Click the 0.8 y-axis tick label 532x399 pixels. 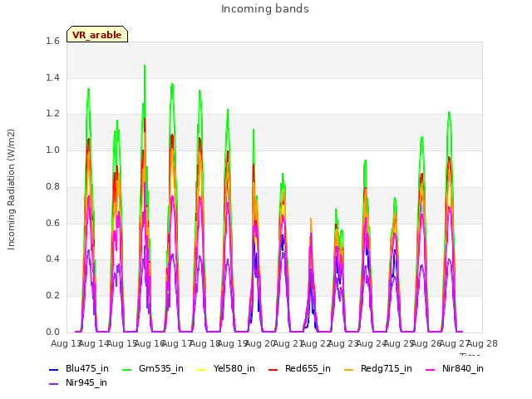(52, 186)
